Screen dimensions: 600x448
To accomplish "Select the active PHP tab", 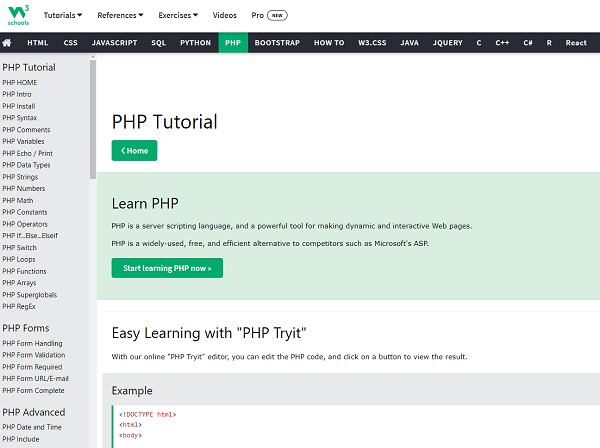I will tap(233, 43).
